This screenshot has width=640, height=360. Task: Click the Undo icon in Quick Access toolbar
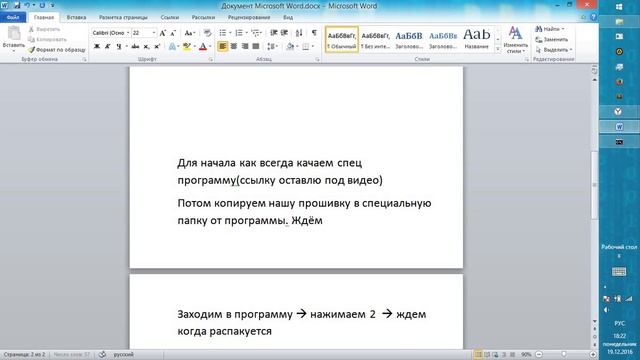27,5
